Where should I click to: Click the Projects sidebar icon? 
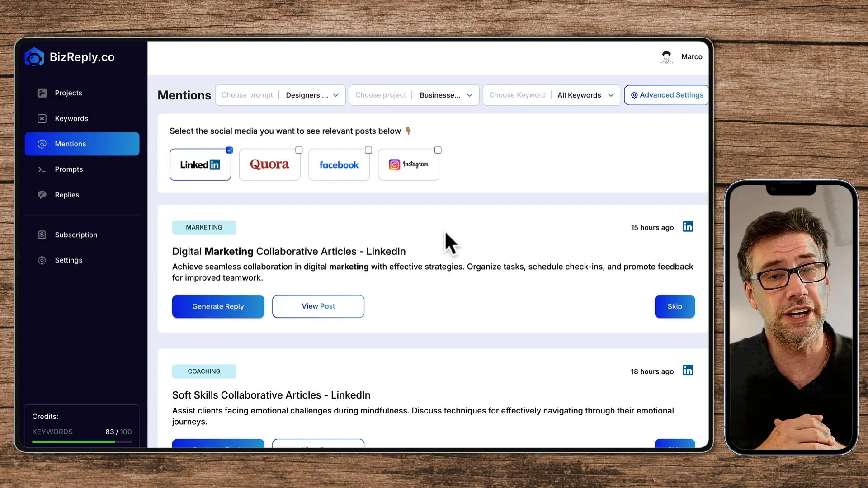[x=42, y=93]
